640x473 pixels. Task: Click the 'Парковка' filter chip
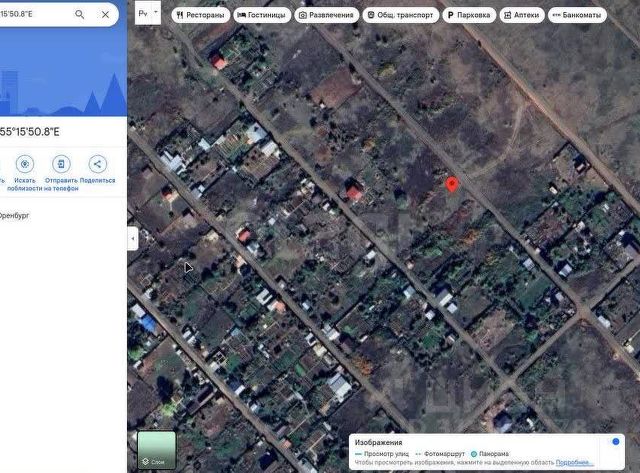tap(469, 15)
